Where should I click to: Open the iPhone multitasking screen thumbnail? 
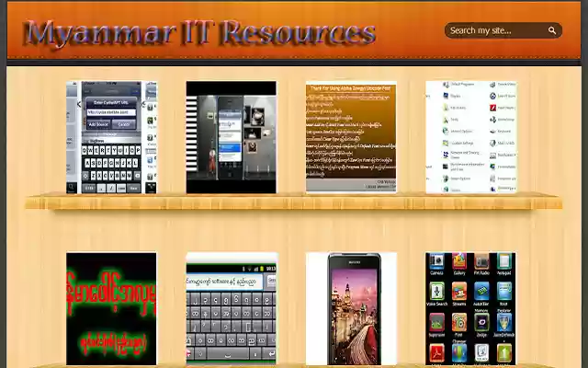point(232,137)
